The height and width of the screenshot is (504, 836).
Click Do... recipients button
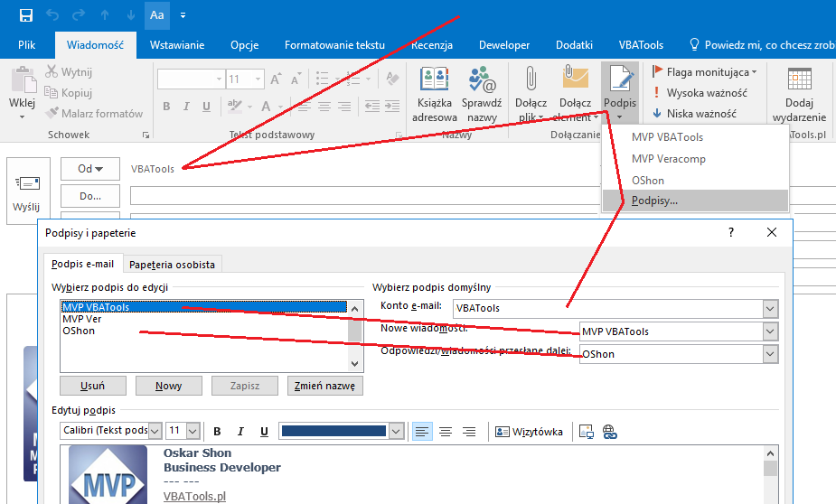(90, 196)
